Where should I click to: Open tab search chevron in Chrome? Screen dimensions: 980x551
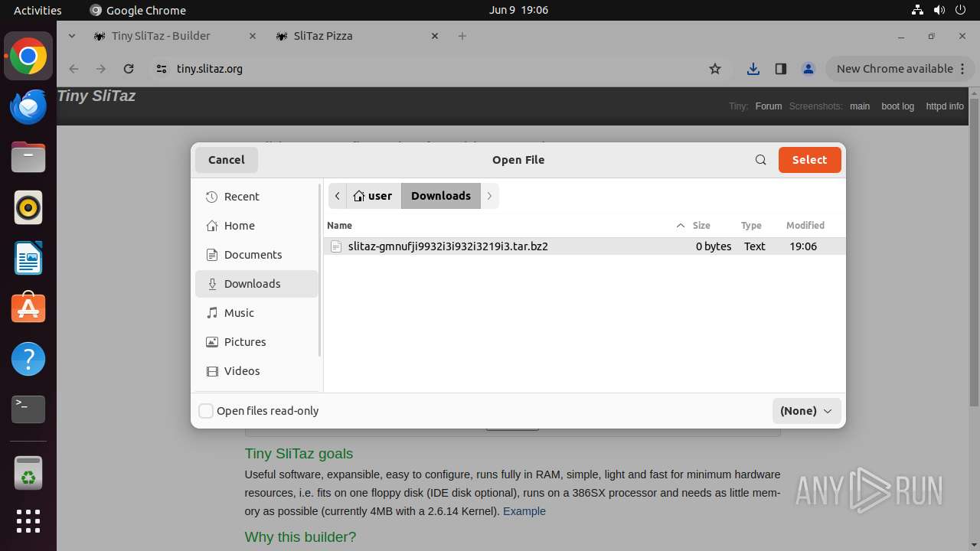click(71, 36)
